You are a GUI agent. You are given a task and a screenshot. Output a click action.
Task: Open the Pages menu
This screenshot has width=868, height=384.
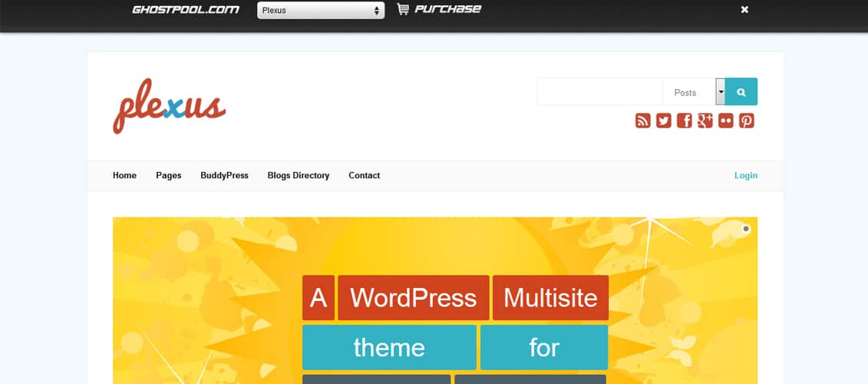[168, 175]
